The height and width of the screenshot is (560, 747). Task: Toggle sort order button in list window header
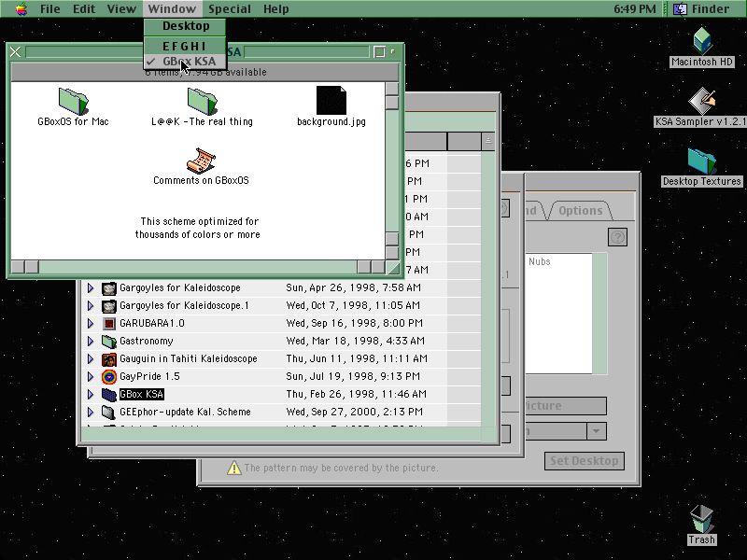click(x=487, y=142)
